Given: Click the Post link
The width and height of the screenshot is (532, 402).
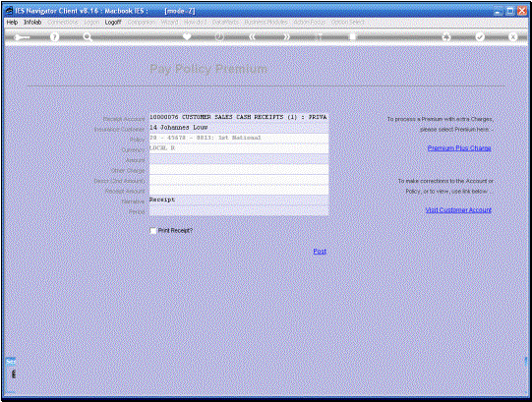Looking at the screenshot, I should [320, 251].
